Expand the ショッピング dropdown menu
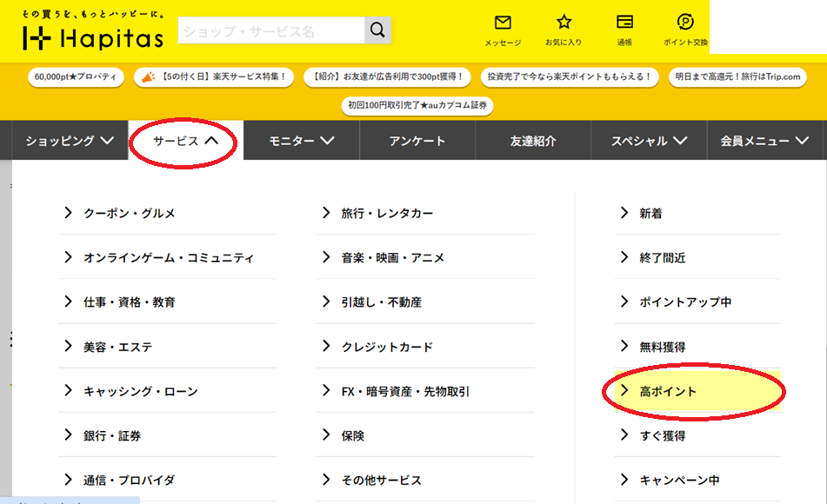The image size is (827, 504). point(70,141)
